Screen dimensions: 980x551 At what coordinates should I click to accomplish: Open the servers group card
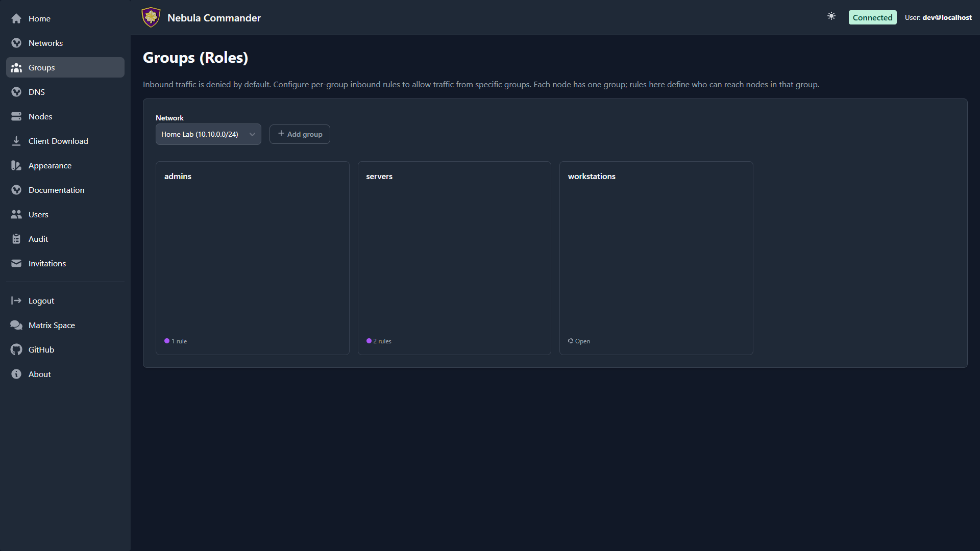[x=454, y=258]
